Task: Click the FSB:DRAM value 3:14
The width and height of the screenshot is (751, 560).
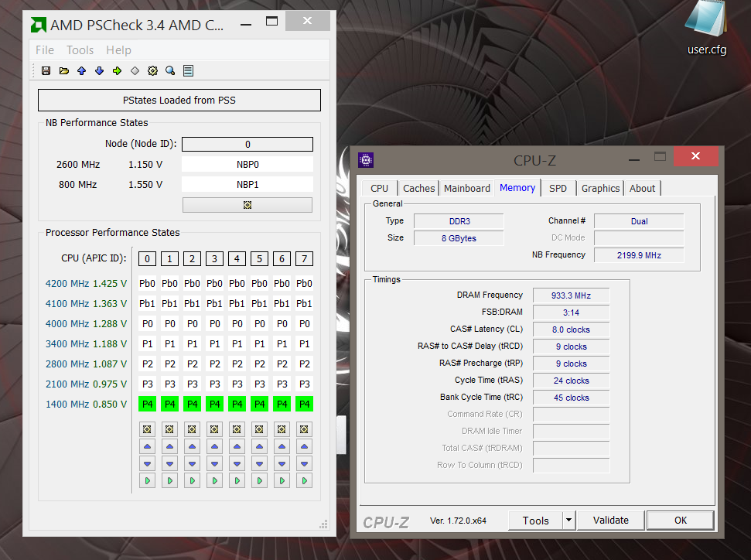Action: pyautogui.click(x=571, y=312)
